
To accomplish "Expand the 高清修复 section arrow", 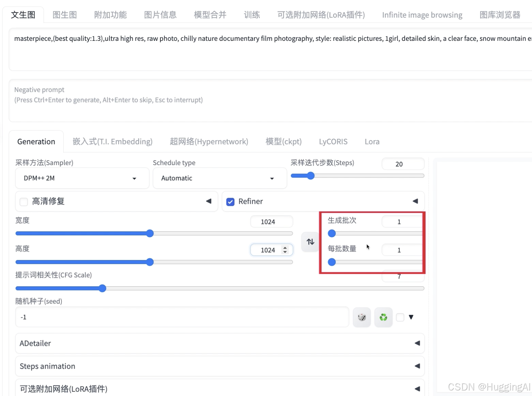I will click(x=209, y=201).
